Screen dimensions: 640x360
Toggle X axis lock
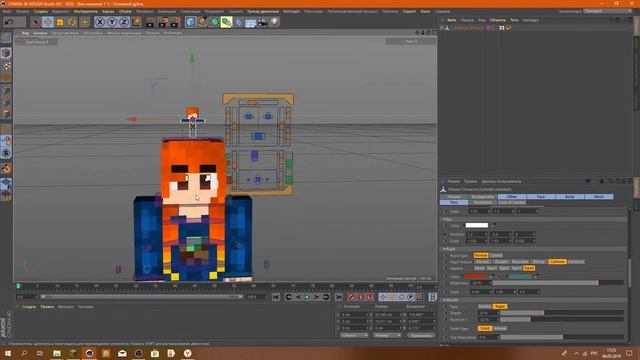pos(100,22)
